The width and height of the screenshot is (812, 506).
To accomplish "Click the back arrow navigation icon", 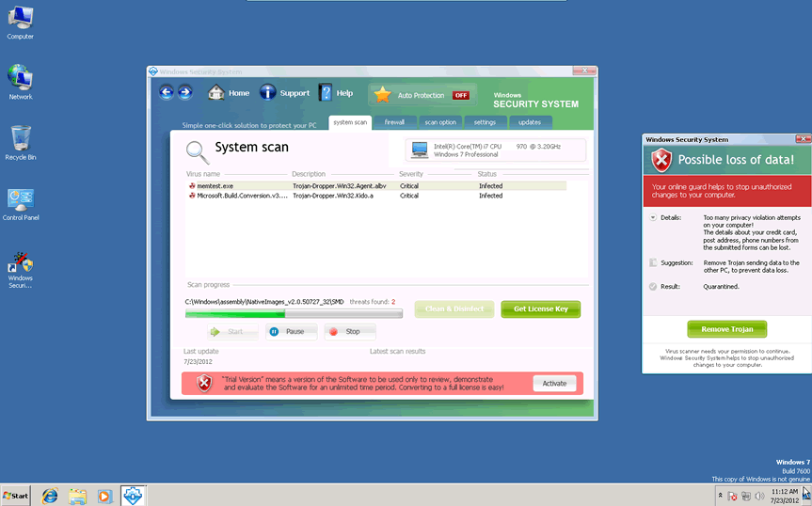I will [x=167, y=92].
